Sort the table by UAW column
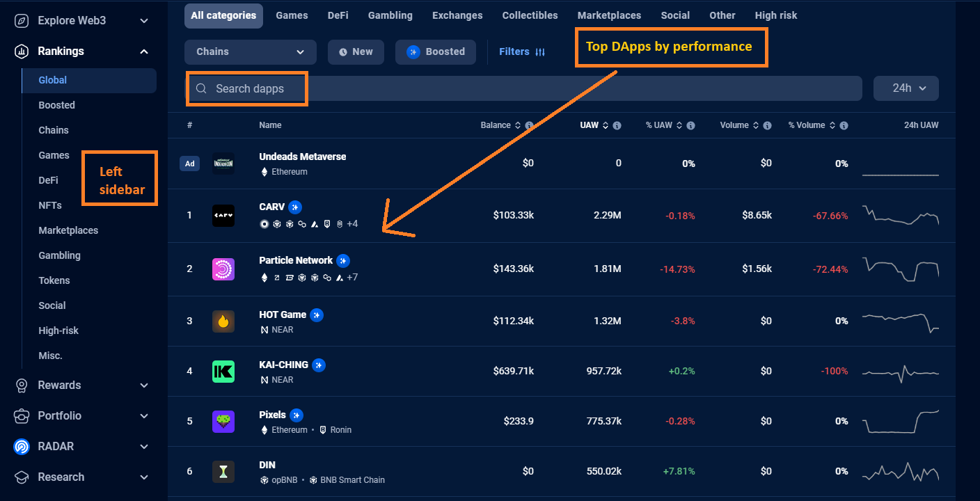 pos(589,125)
